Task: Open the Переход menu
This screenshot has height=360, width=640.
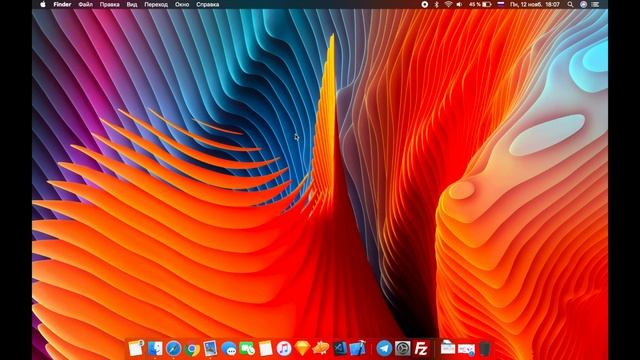Action: [x=156, y=4]
